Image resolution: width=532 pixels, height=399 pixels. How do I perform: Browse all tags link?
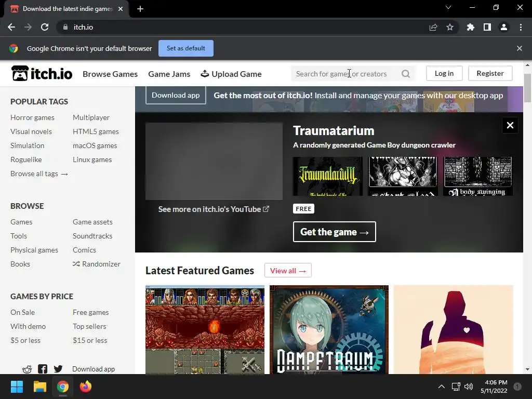[39, 174]
